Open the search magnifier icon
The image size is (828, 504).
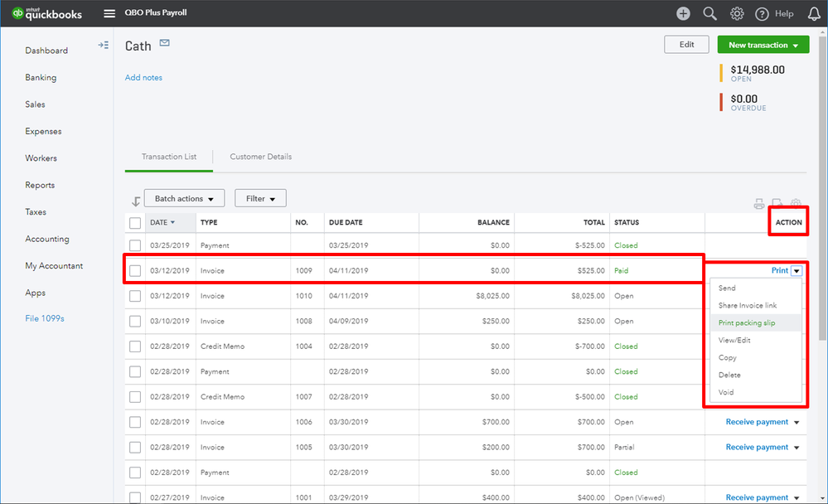(x=709, y=13)
